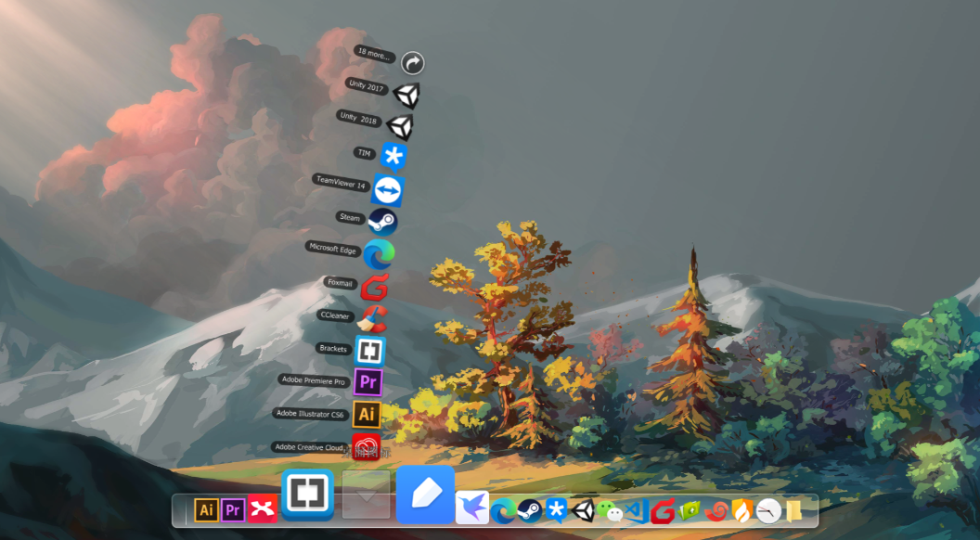
Task: Open Brackets from the stack list
Action: (370, 351)
